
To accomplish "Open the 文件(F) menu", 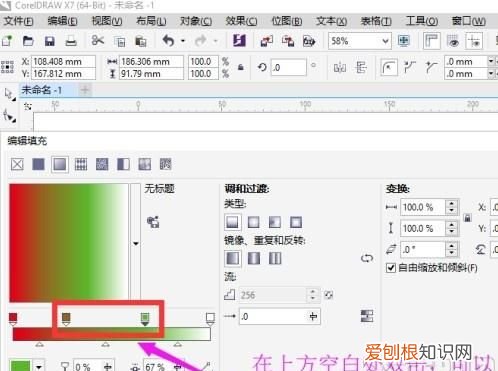I will pos(19,21).
